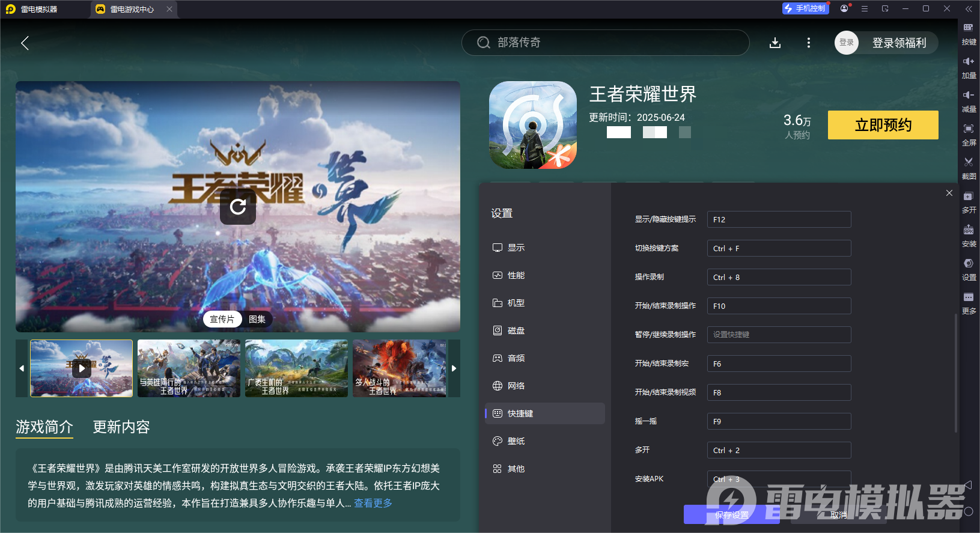Click the 摇一摇 F9 shortcut field
980x533 pixels.
(x=779, y=421)
